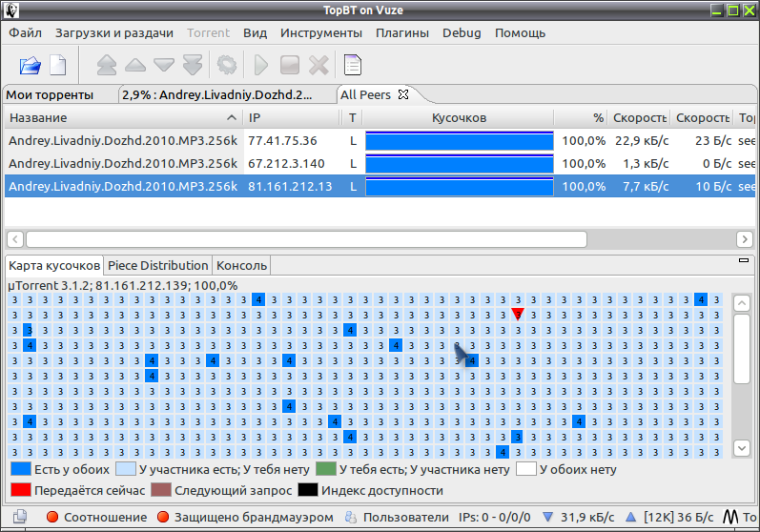
Task: Remove torrent with X icon
Action: pos(318,66)
